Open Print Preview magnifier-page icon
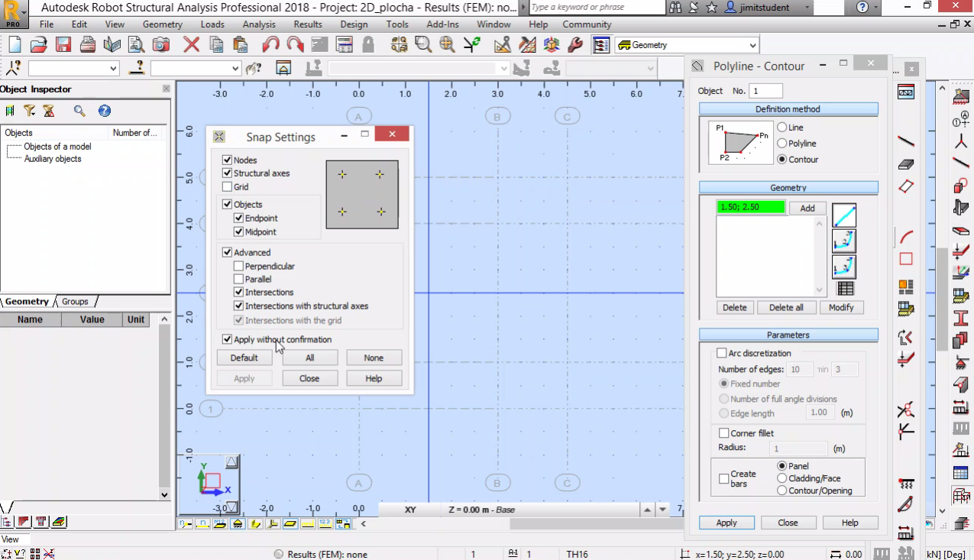The height and width of the screenshot is (560, 974). pyautogui.click(x=136, y=44)
